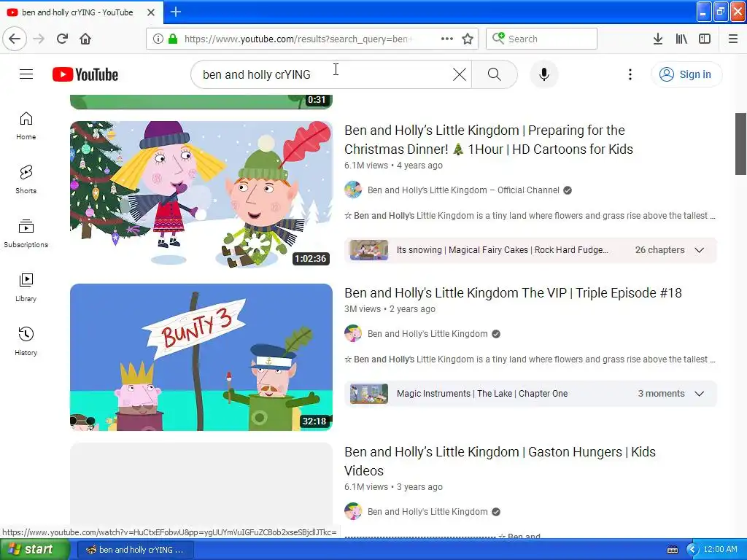Open YouTube guide hamburger menu
This screenshot has height=560, width=747.
pyautogui.click(x=26, y=74)
